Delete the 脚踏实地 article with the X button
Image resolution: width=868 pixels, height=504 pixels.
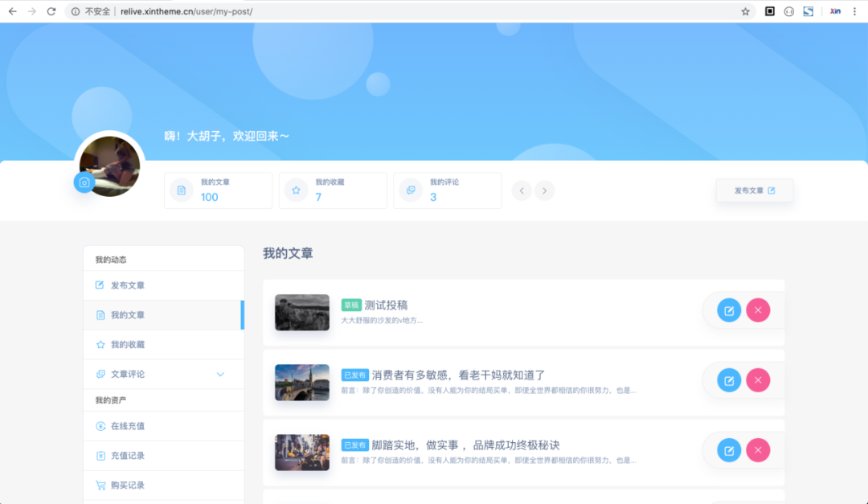758,450
